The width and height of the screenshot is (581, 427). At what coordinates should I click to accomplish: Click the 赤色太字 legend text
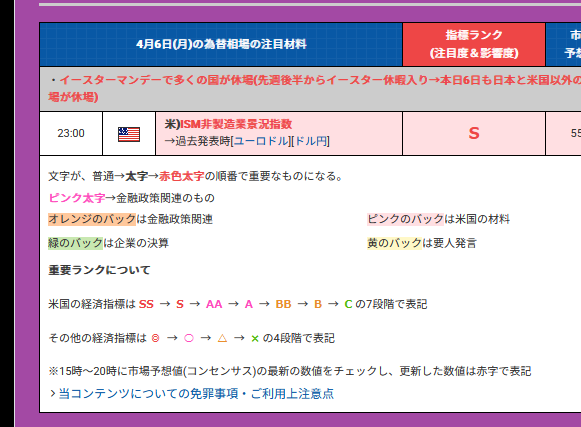182,176
